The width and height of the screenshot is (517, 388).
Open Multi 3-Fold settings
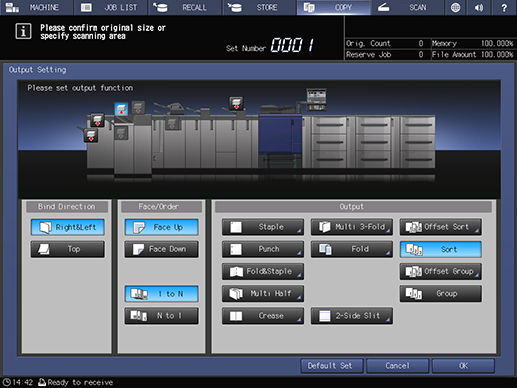pyautogui.click(x=352, y=227)
